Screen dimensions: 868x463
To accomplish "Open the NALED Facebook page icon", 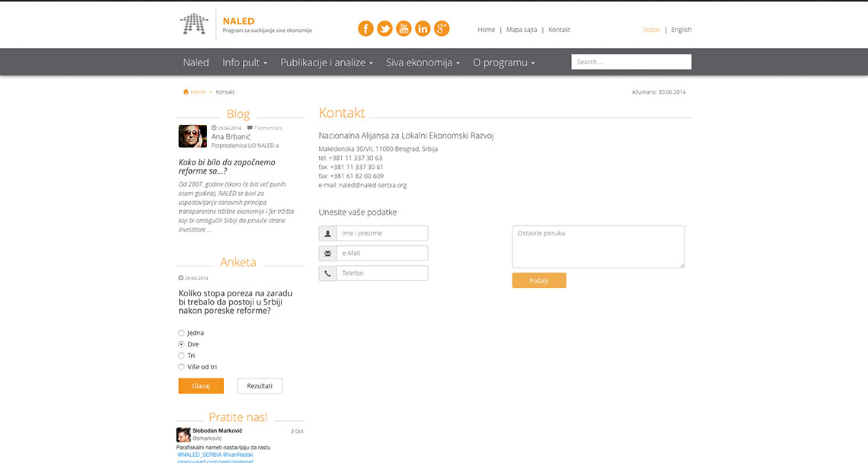I will tap(365, 28).
